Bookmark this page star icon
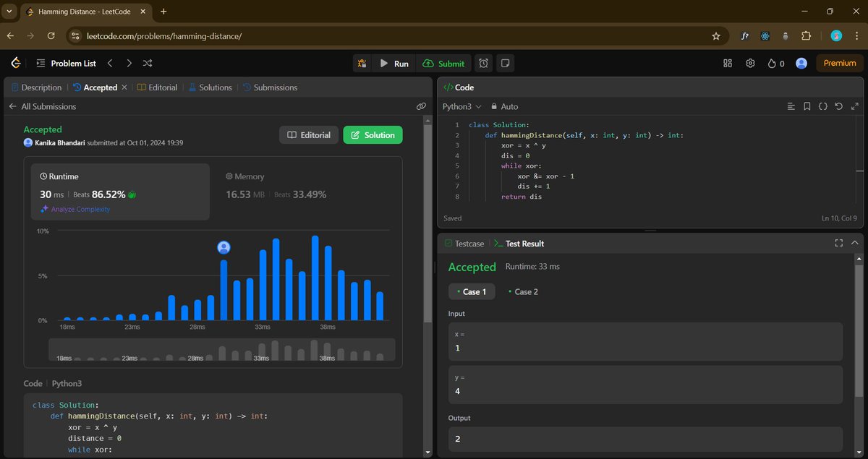This screenshot has height=459, width=868. (716, 36)
